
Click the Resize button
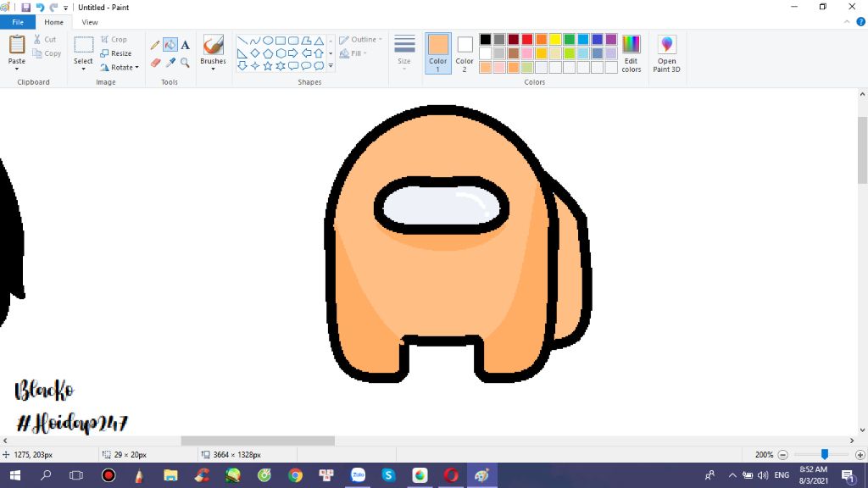[115, 53]
